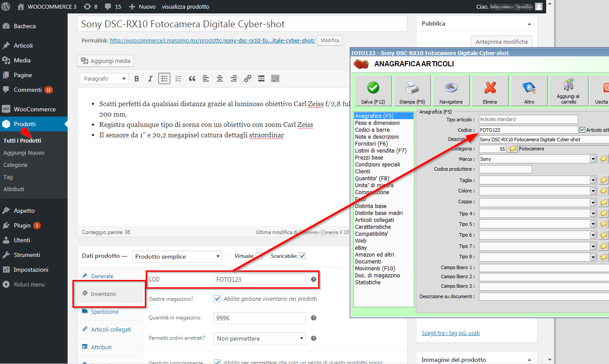Click Scegli tra i tag più usati
This screenshot has width=609, height=364.
click(x=451, y=333)
